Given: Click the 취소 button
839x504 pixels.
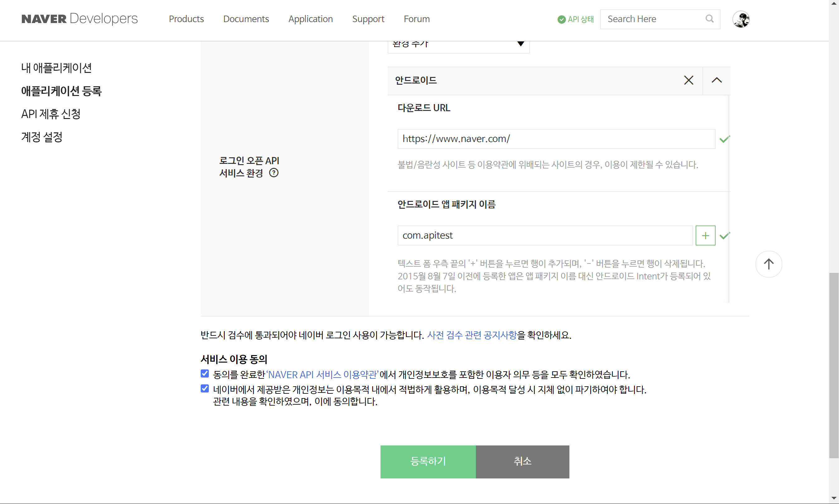Looking at the screenshot, I should [x=522, y=462].
